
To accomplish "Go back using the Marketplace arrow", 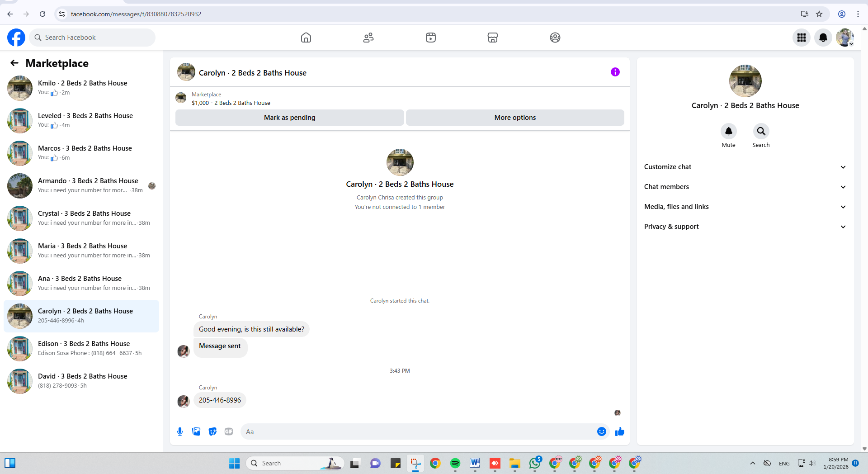I will [14, 63].
